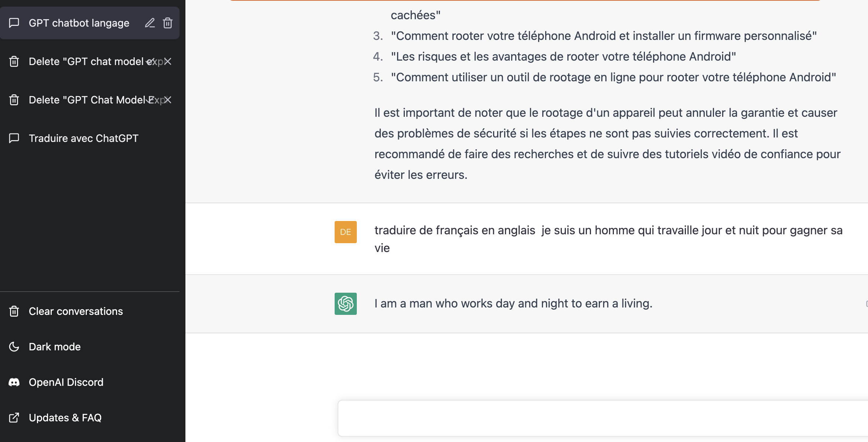
Task: Click the moon icon for dark mode
Action: pyautogui.click(x=14, y=347)
